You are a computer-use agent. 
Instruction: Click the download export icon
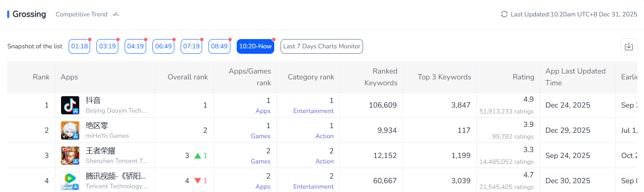point(628,47)
